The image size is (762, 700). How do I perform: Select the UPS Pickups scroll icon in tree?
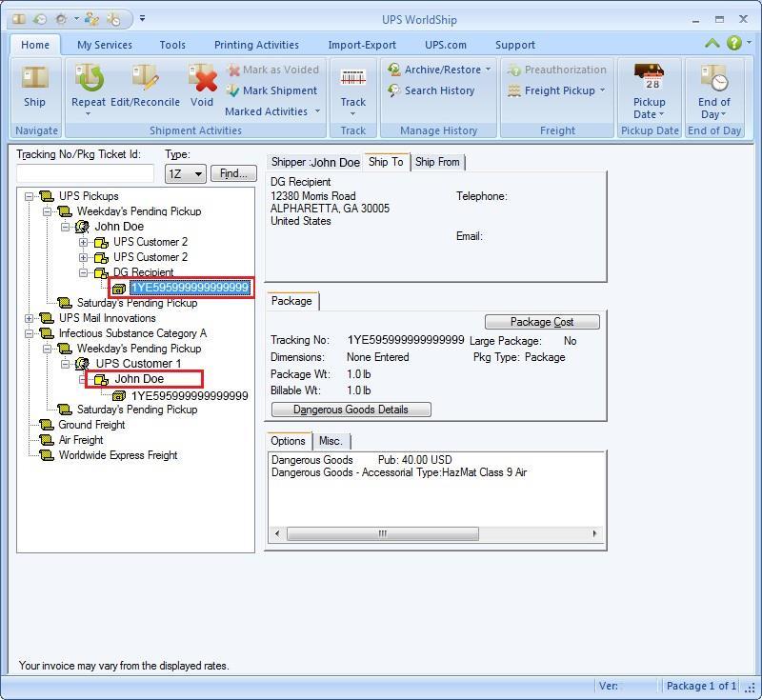[47, 196]
